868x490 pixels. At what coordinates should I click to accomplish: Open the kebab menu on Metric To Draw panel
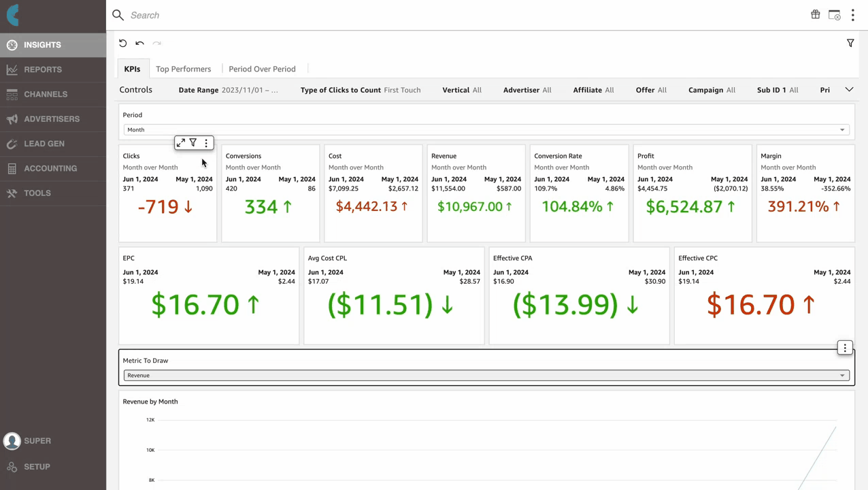[x=844, y=347]
